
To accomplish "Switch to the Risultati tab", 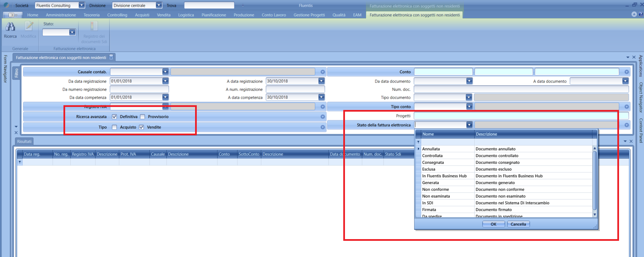I will (24, 141).
